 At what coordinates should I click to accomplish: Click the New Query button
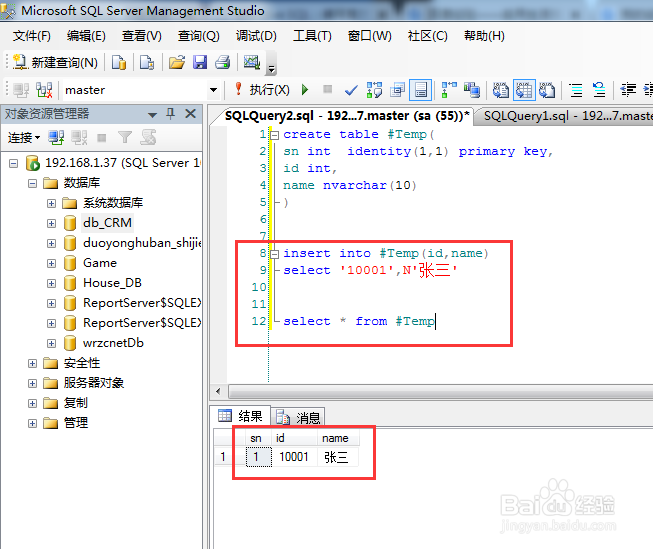[x=55, y=62]
